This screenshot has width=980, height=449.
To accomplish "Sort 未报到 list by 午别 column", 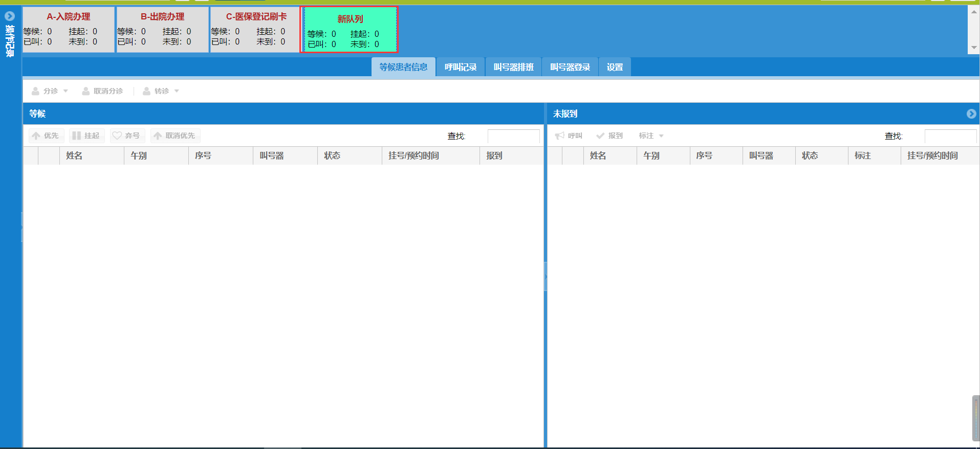I will click(x=663, y=155).
